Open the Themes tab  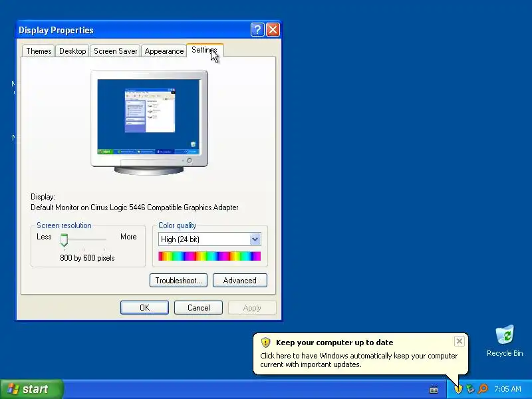coord(39,51)
